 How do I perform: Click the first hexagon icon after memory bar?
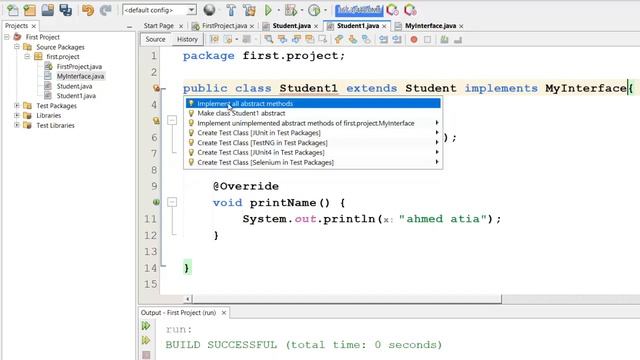tap(392, 10)
